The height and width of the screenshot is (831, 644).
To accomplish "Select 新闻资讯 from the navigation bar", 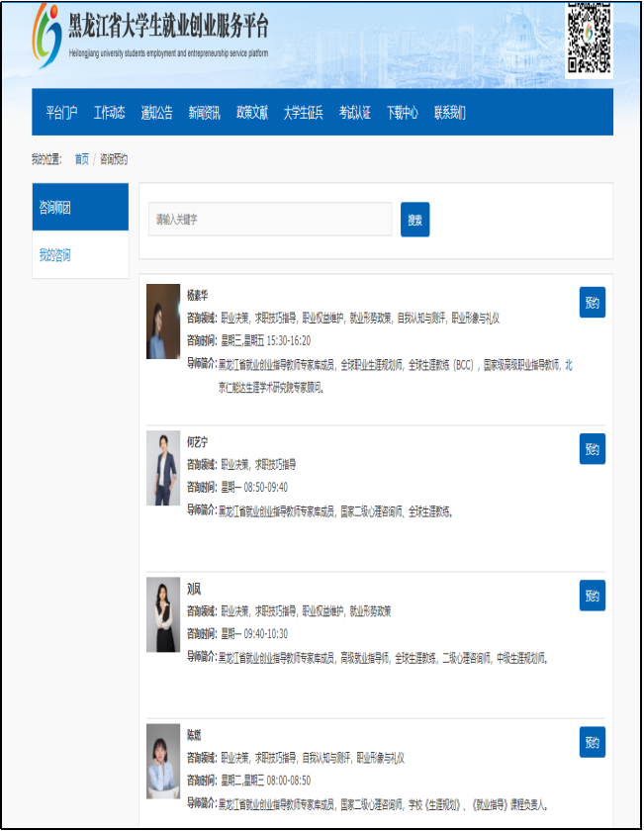I will 204,113.
